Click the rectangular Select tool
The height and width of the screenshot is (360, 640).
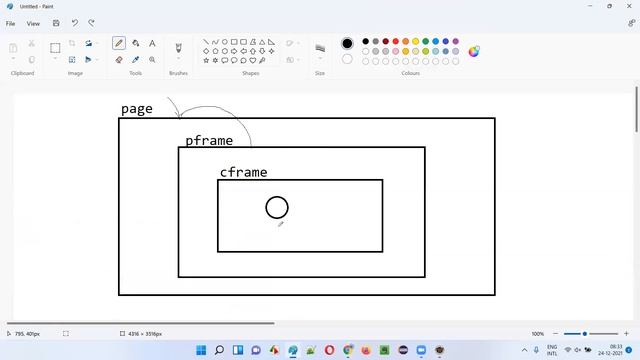click(55, 48)
